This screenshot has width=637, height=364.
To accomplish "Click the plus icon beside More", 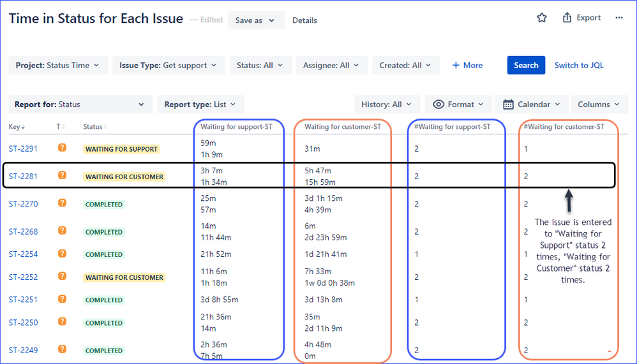I will [x=456, y=65].
